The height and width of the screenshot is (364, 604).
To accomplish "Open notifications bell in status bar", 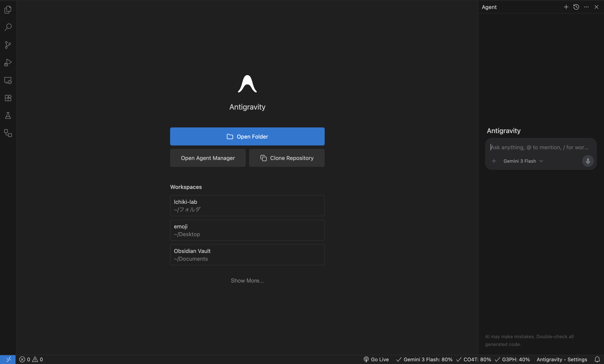I will click(597, 359).
